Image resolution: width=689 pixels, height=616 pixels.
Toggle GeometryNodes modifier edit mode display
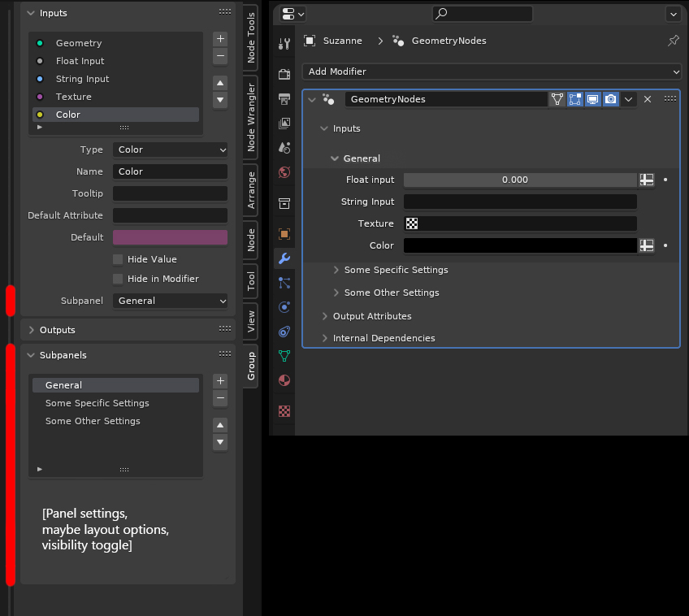574,99
